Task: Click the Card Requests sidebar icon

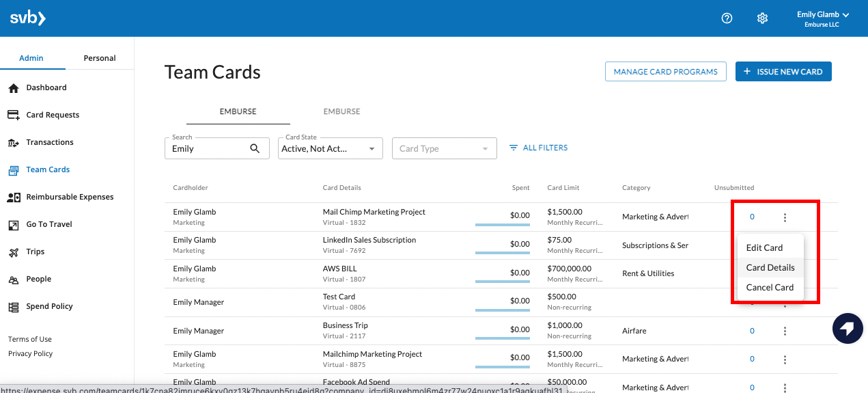Action: click(x=14, y=115)
